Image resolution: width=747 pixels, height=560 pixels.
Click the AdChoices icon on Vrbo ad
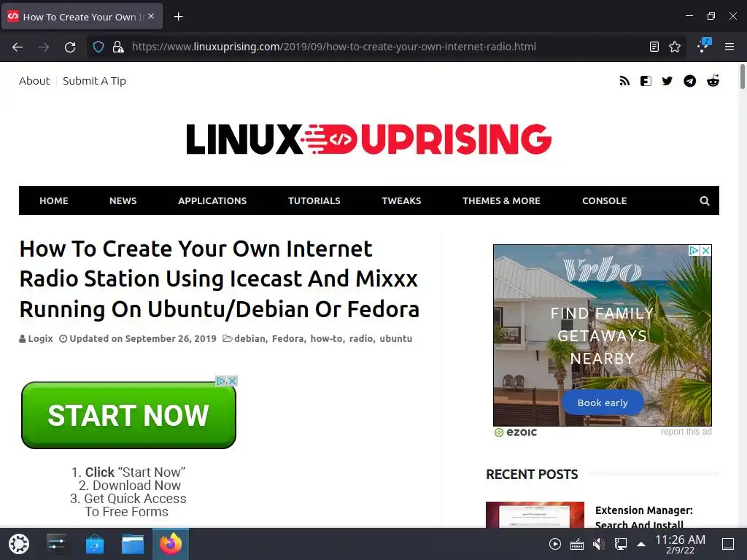coord(694,251)
